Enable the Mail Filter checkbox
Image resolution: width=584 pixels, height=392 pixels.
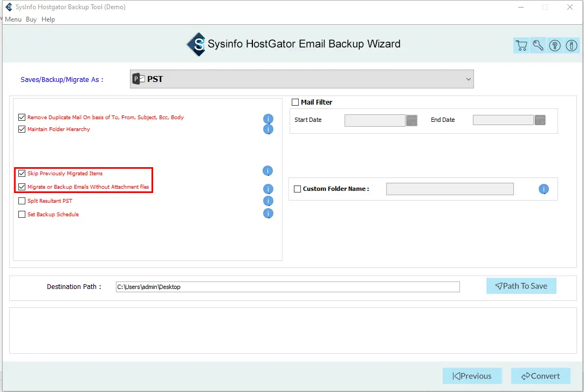coord(296,102)
